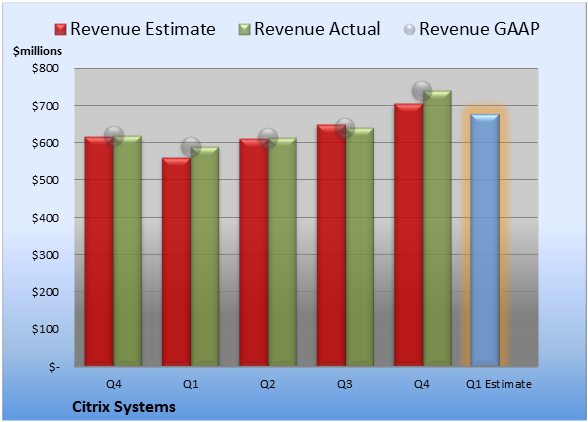Click the gray Revenue GAAP legend marker

coord(410,29)
